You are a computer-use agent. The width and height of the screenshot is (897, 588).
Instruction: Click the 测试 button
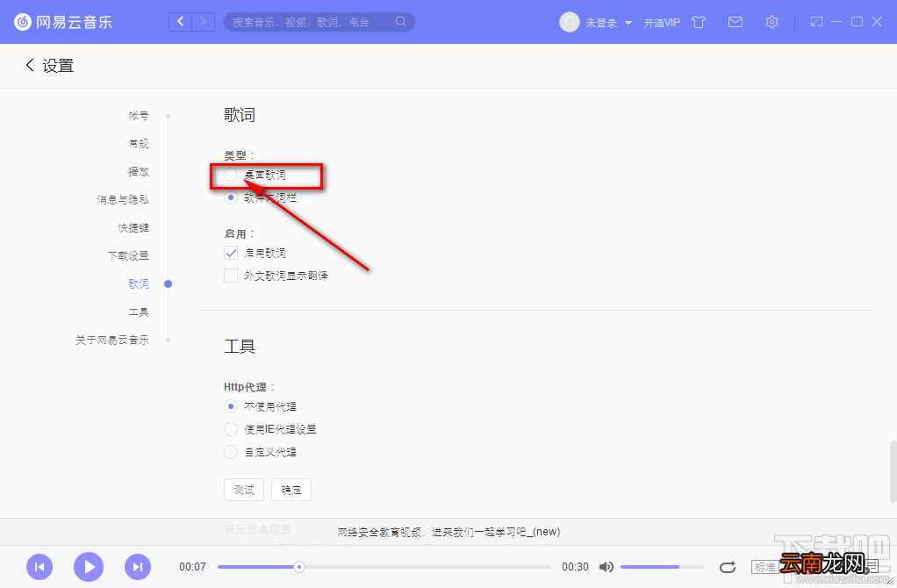click(244, 490)
